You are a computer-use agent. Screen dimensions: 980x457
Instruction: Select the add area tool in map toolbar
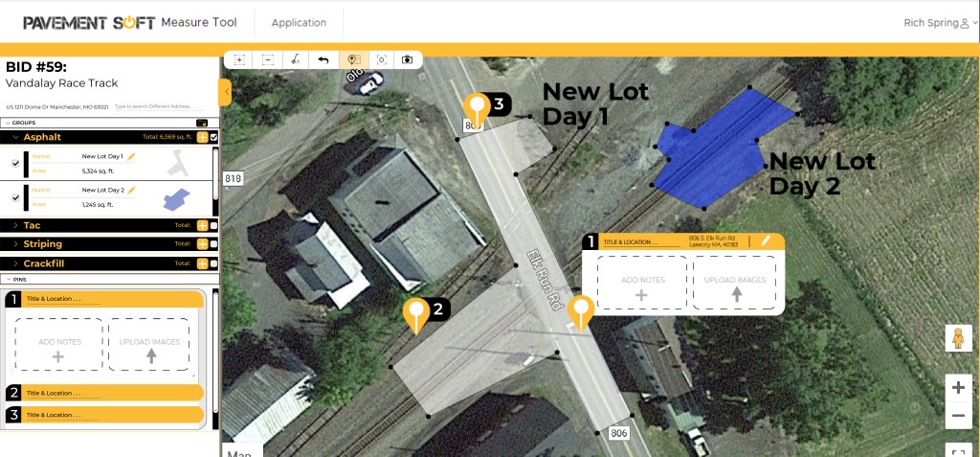239,59
